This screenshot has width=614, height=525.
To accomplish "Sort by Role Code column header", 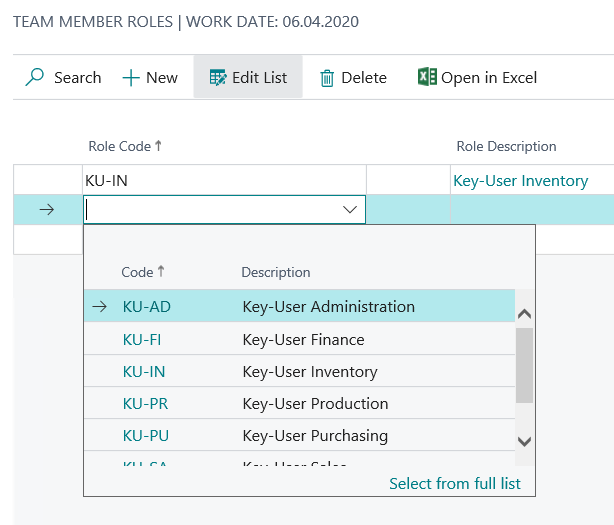I will coord(120,146).
